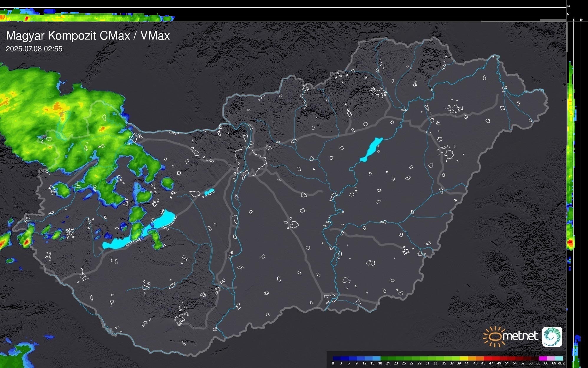Click the Budapest city outline
588x368 pixels.
251,161
